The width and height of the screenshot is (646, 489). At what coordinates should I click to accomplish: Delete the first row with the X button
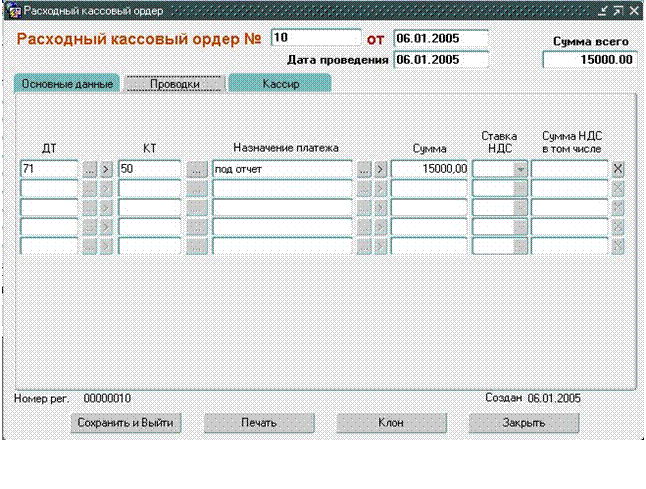618,169
